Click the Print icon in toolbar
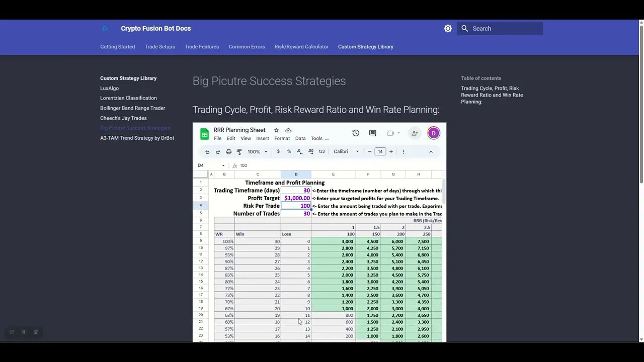644x362 pixels. tap(228, 151)
